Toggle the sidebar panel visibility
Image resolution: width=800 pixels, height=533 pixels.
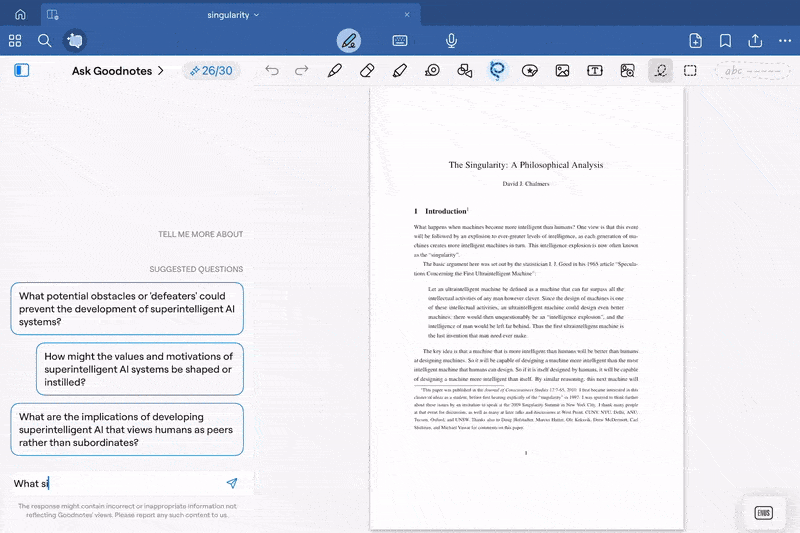(x=22, y=71)
